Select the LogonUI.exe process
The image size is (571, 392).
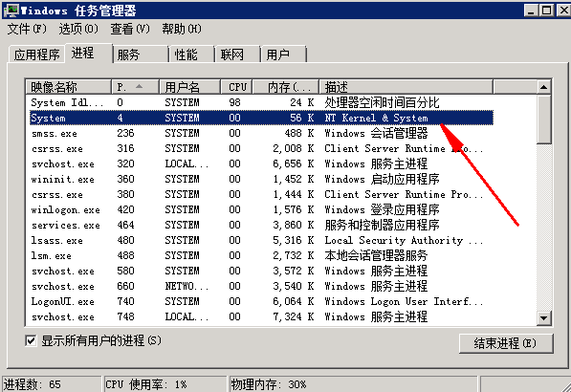(261, 301)
